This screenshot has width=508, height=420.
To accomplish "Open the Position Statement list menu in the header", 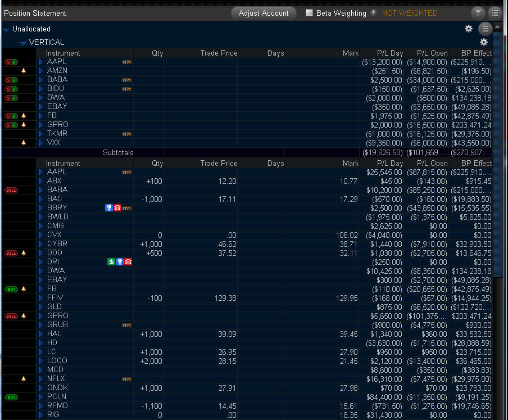I will coord(495,13).
